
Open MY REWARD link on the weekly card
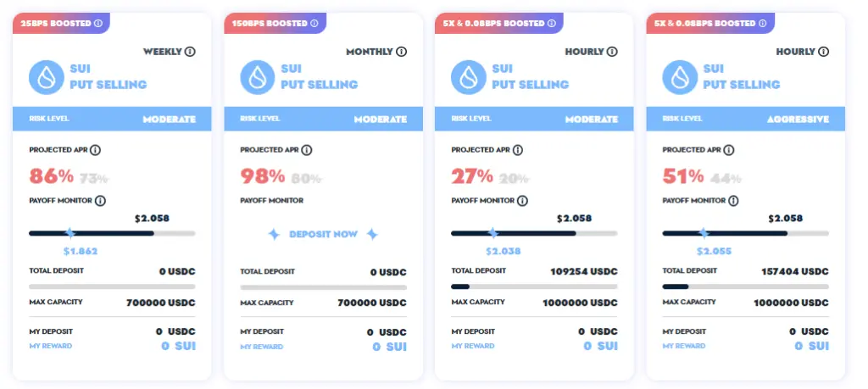coord(51,346)
